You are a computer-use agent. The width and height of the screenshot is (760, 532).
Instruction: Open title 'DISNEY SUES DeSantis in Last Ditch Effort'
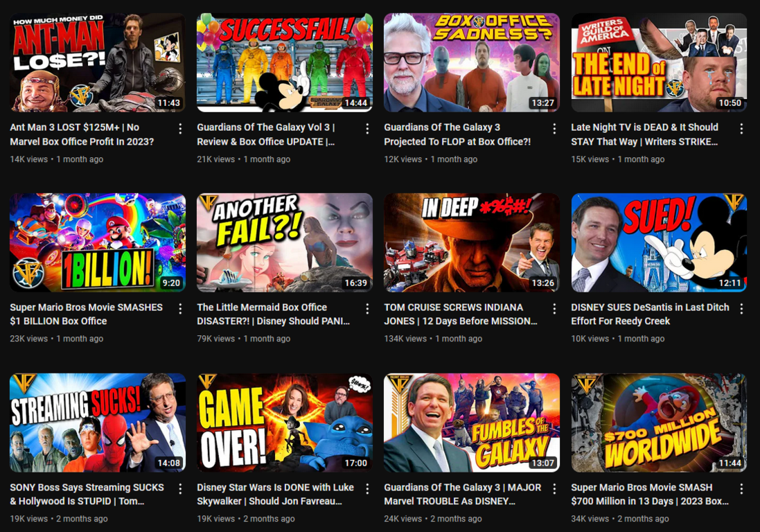tap(650, 314)
